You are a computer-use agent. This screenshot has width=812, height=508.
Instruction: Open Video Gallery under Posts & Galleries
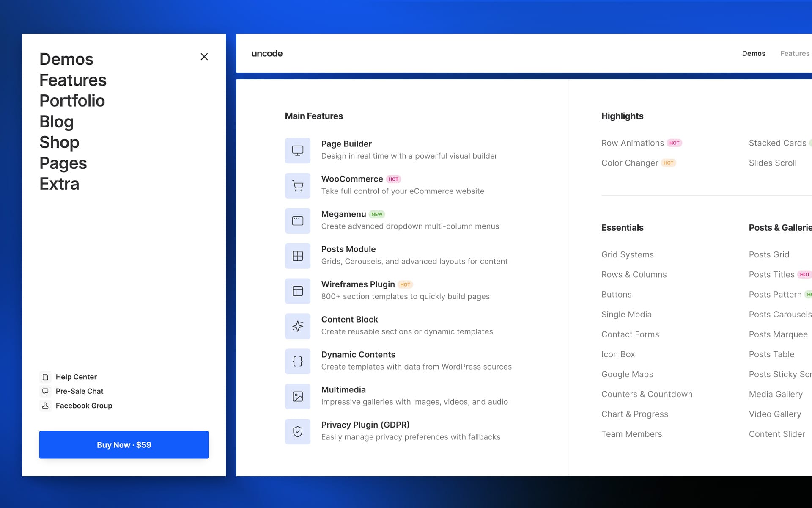click(x=775, y=414)
